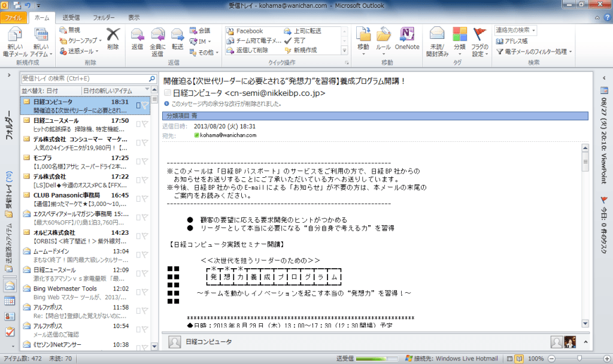This screenshot has height=364, width=613.
Task: Open the アドレス帳 address book
Action: click(x=512, y=41)
